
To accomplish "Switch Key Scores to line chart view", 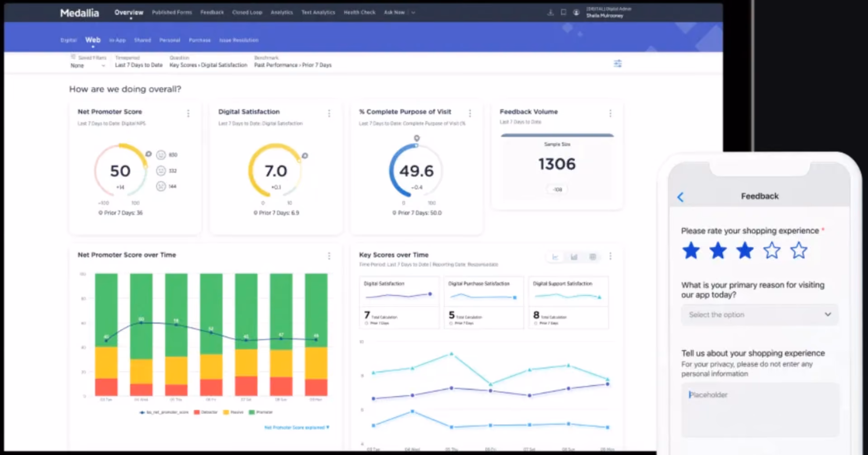I will pyautogui.click(x=555, y=257).
